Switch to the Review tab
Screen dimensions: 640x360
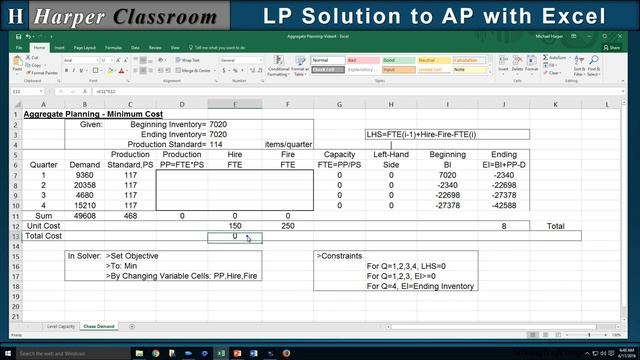coord(155,48)
